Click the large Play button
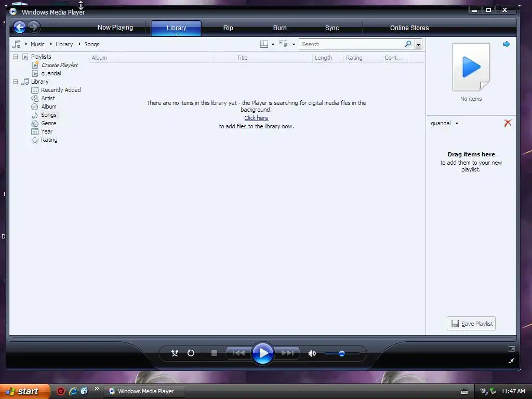This screenshot has height=399, width=532. pyautogui.click(x=262, y=353)
